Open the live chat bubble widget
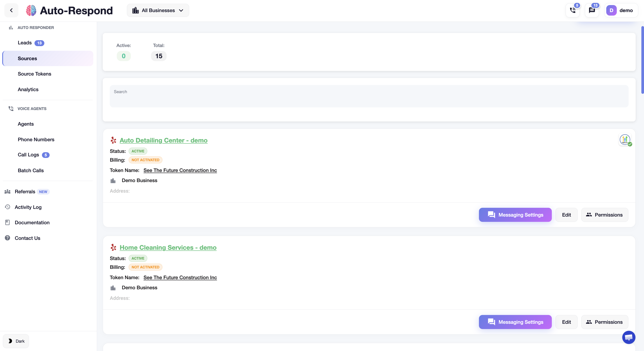The height and width of the screenshot is (351, 644). pyautogui.click(x=628, y=337)
